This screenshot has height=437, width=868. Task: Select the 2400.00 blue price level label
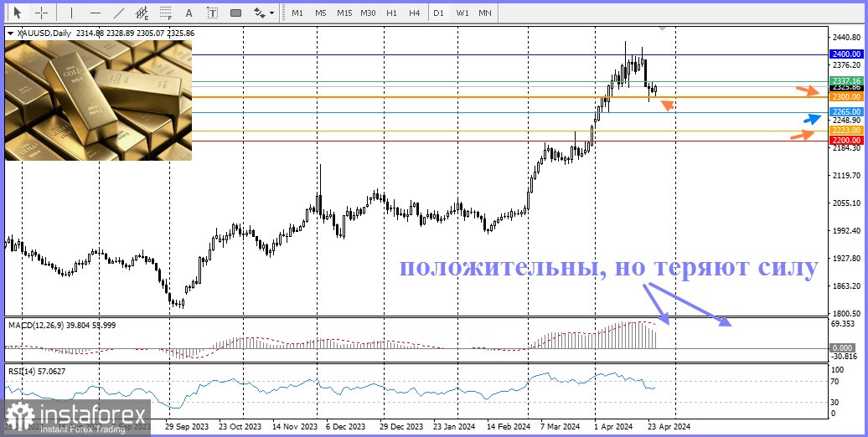(846, 54)
